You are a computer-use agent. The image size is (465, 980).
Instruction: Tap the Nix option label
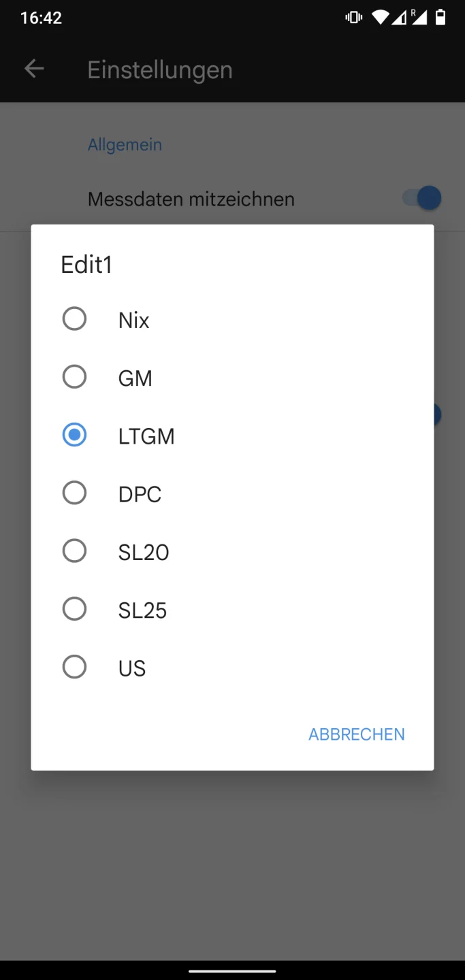coord(134,321)
